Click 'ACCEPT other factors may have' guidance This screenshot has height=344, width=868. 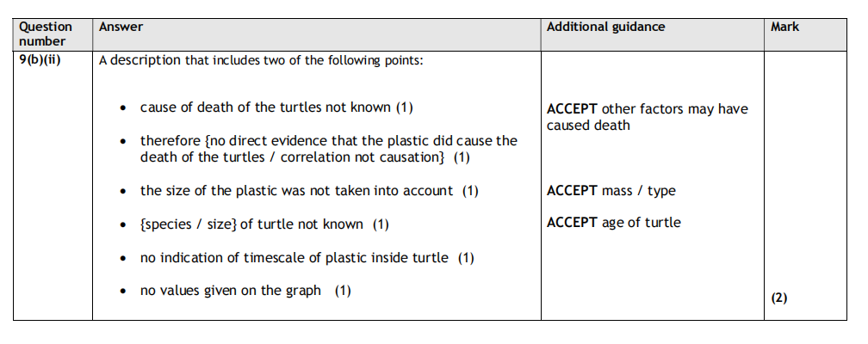(x=647, y=109)
